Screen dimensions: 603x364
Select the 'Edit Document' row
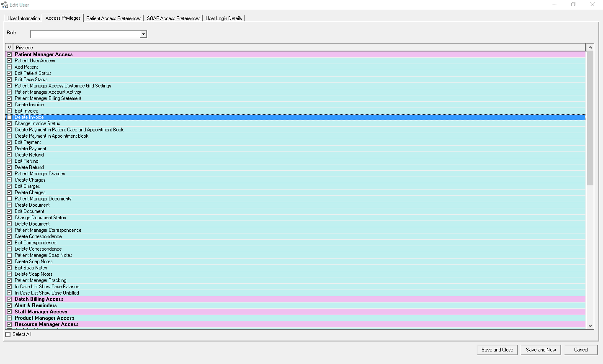point(295,211)
